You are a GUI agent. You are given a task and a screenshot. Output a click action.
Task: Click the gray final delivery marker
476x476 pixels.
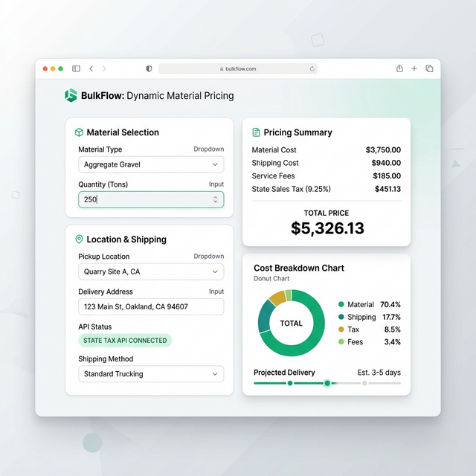(364, 383)
